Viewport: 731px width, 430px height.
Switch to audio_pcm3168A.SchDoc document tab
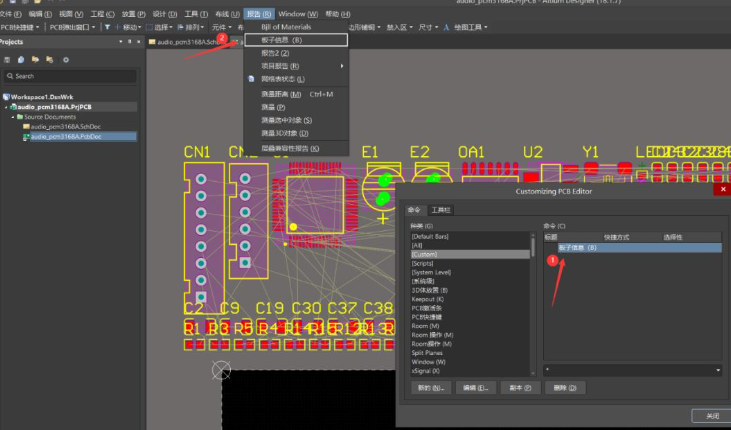click(x=186, y=42)
